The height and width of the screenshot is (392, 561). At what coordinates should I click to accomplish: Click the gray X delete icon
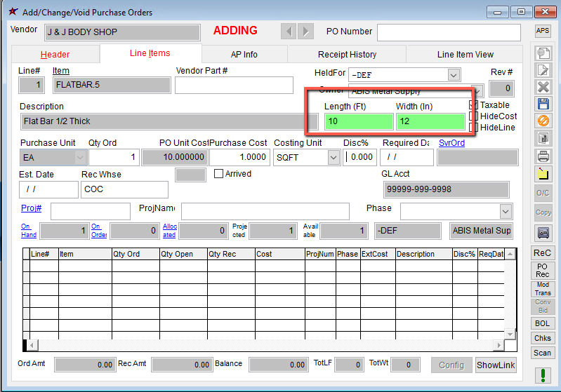click(543, 86)
